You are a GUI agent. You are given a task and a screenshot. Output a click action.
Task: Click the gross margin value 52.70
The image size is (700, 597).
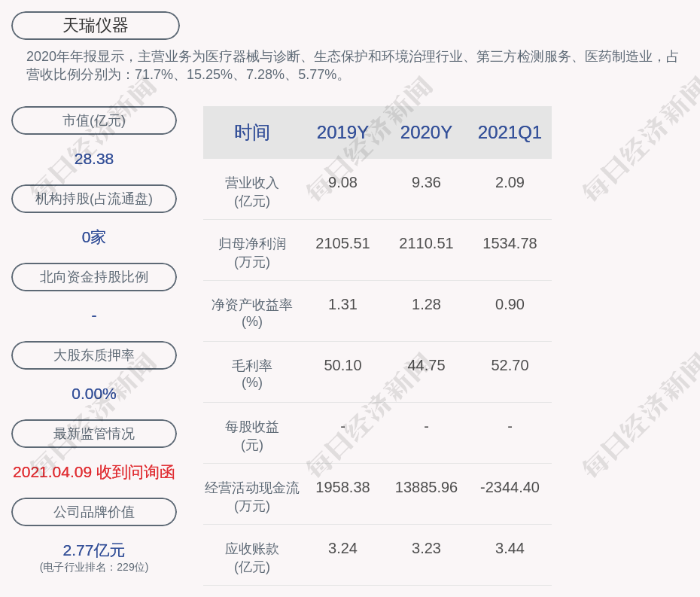(510, 366)
